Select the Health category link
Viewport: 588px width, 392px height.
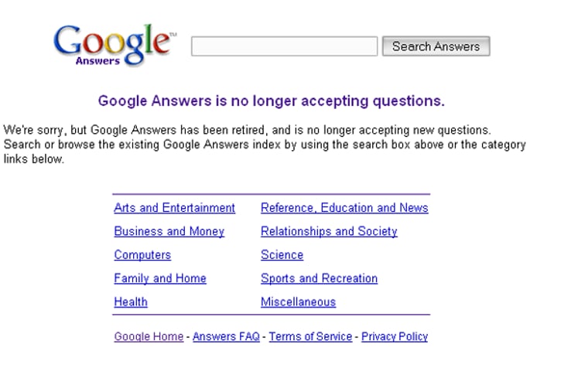click(x=131, y=302)
